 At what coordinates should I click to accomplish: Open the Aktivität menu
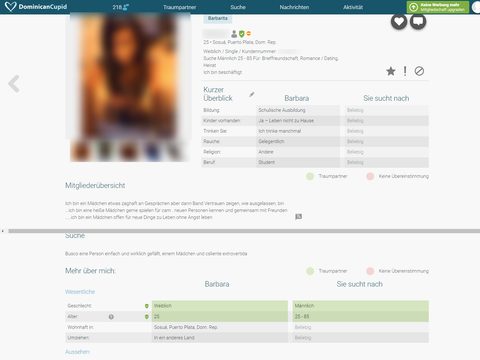click(353, 7)
